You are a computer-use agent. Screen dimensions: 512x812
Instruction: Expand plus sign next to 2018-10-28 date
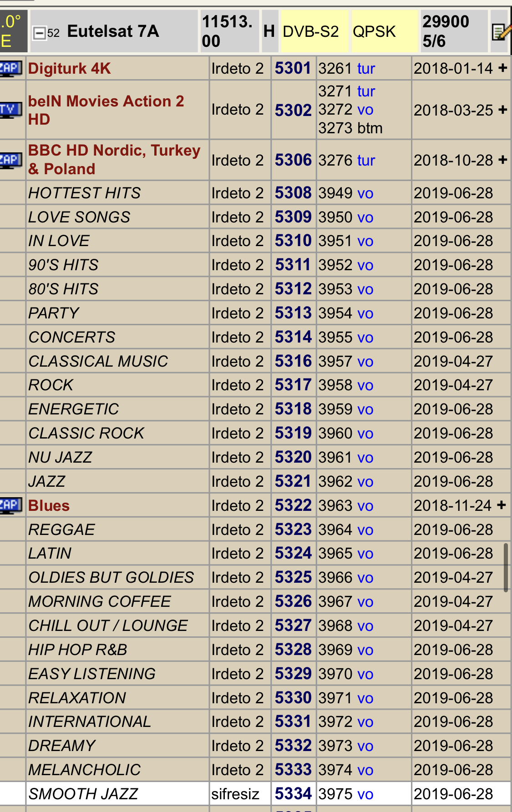click(503, 160)
